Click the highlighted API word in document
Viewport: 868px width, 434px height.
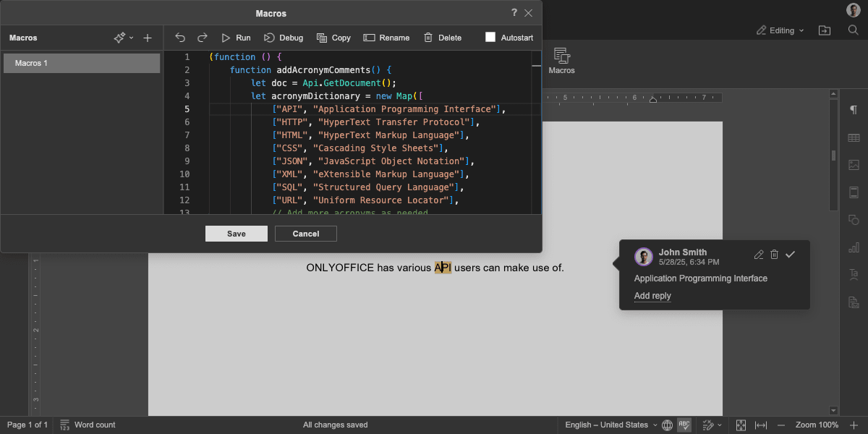443,268
